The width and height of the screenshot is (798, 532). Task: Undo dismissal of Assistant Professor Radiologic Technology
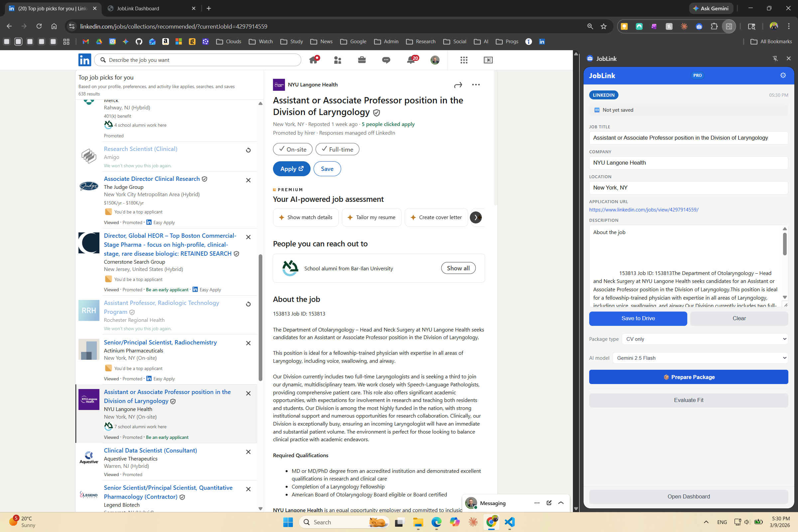point(248,304)
